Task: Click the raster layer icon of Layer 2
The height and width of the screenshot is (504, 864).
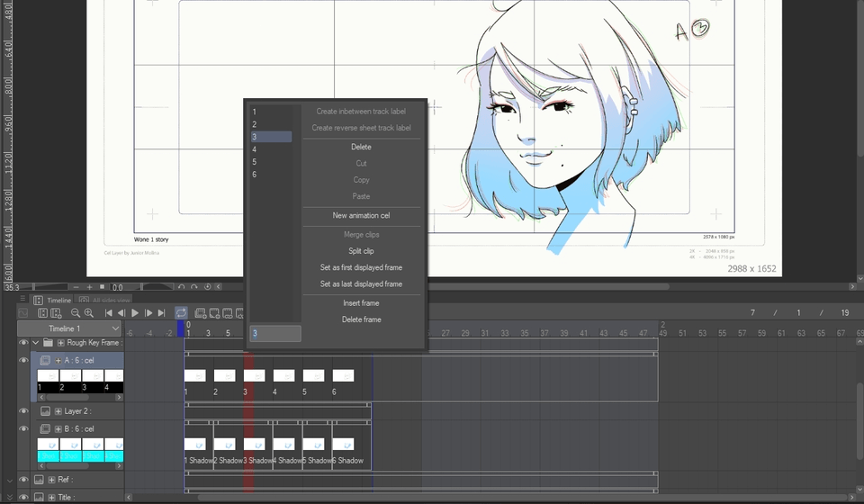Action: (x=45, y=411)
